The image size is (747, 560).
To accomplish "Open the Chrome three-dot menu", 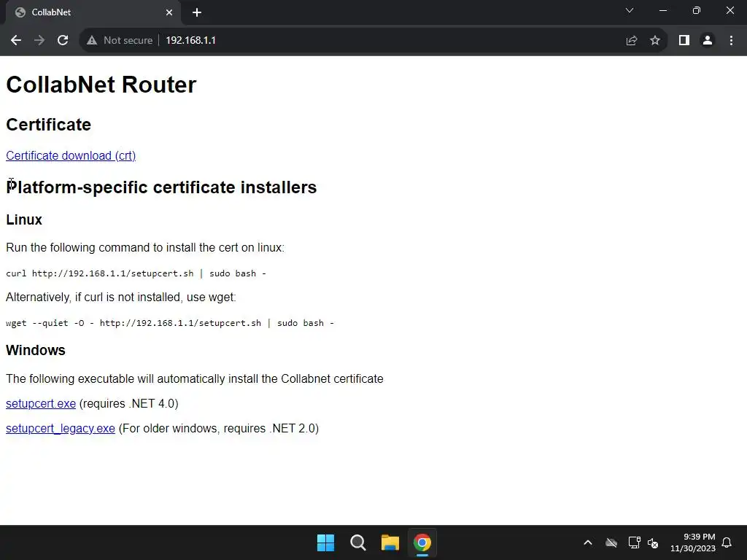I will 731,41.
